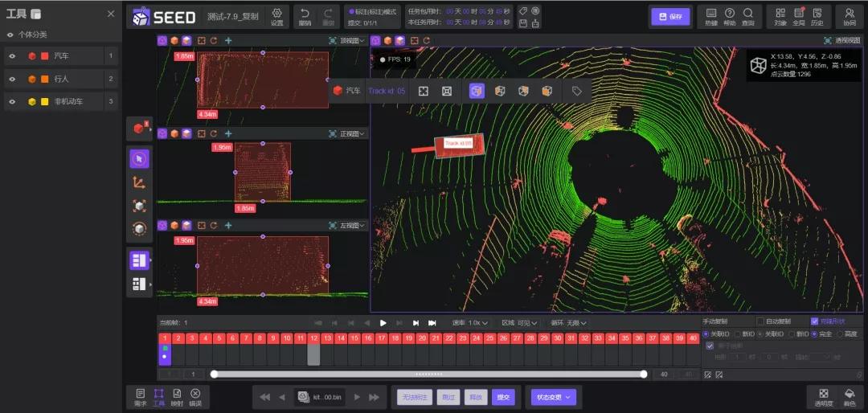Image resolution: width=868 pixels, height=413 pixels.
Task: Open the 顶视图 view dropdown
Action: (354, 40)
